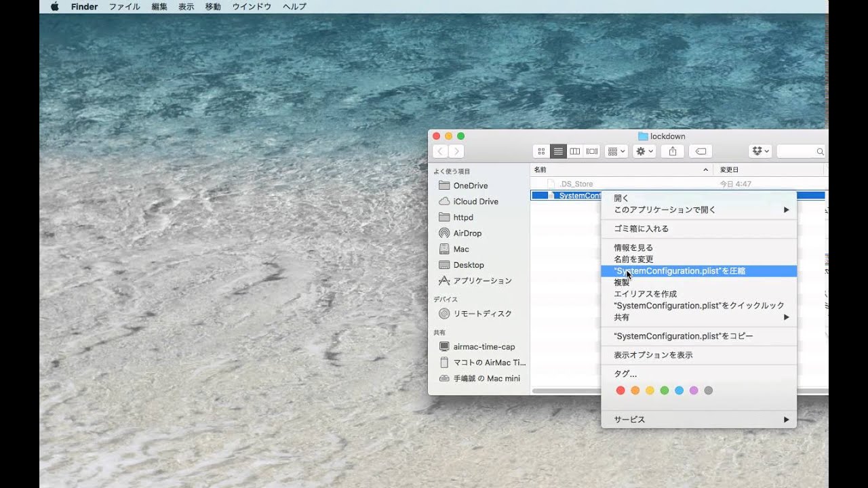Choose 名前を変更 in context menu
The height and width of the screenshot is (488, 868).
tap(698, 259)
